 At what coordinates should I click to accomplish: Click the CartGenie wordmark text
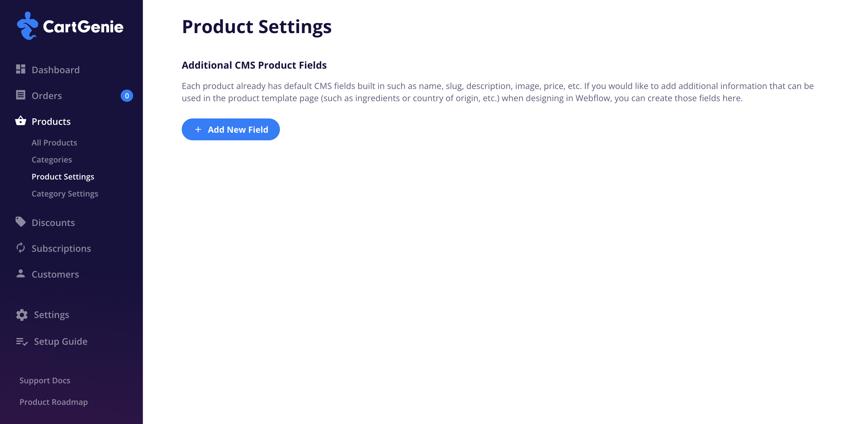83,27
